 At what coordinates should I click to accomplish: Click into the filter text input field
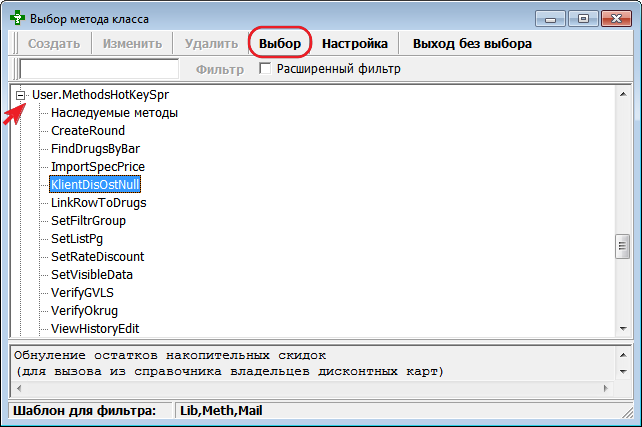(x=99, y=69)
